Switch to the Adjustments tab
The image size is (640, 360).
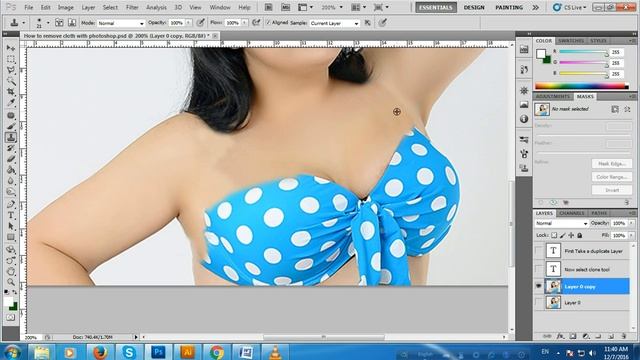(x=553, y=96)
